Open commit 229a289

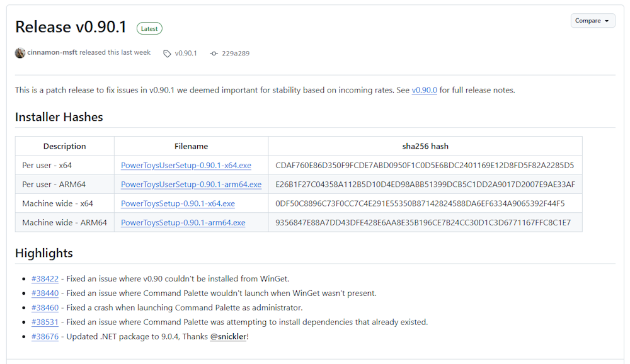click(236, 53)
